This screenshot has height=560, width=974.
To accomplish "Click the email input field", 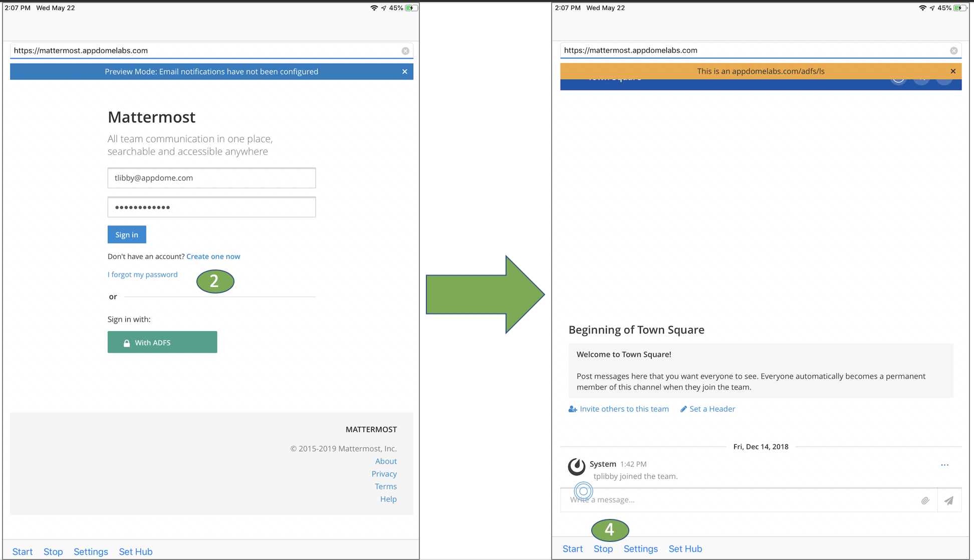I will click(x=211, y=177).
